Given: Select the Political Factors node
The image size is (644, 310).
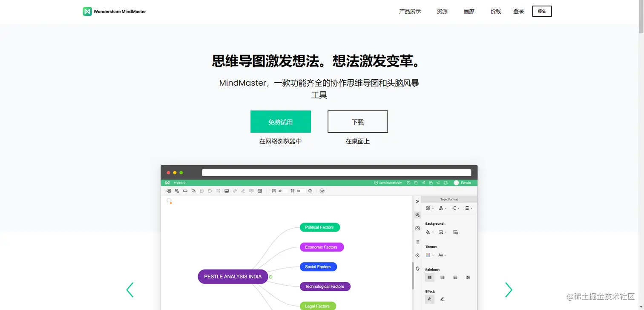Looking at the screenshot, I should [x=319, y=227].
